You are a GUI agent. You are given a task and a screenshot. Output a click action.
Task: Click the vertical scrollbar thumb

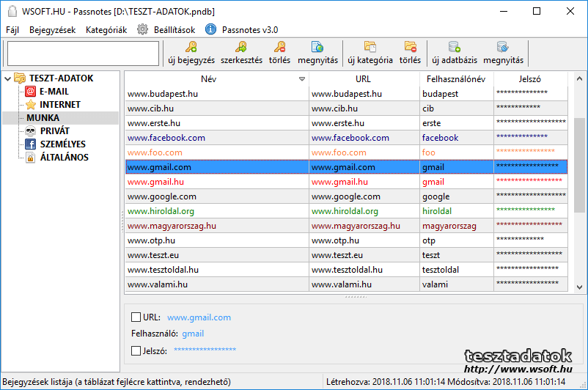[x=579, y=165]
